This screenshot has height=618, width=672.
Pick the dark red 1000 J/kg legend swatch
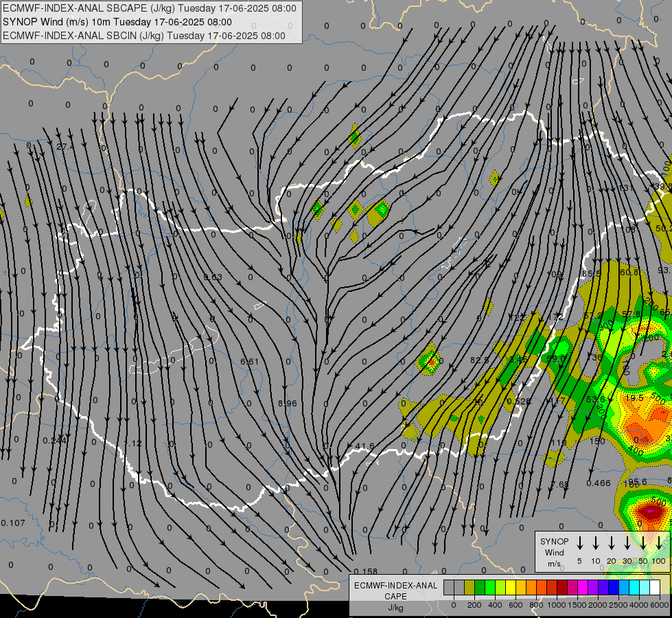coord(562,587)
